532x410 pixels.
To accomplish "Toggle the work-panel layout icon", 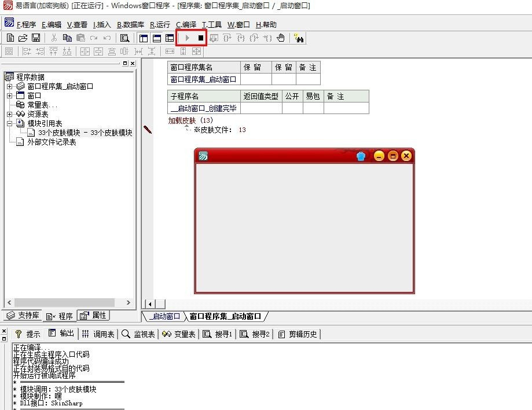I will tap(144, 38).
